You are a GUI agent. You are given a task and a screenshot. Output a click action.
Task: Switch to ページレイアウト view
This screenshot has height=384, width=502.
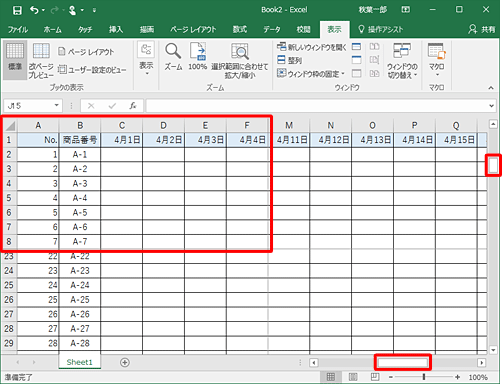(x=86, y=52)
